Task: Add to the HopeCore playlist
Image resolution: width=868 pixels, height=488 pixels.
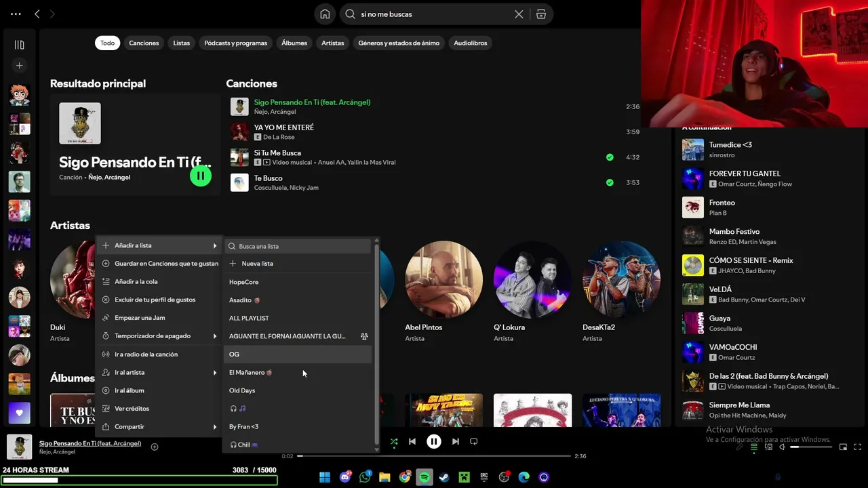Action: [298, 282]
